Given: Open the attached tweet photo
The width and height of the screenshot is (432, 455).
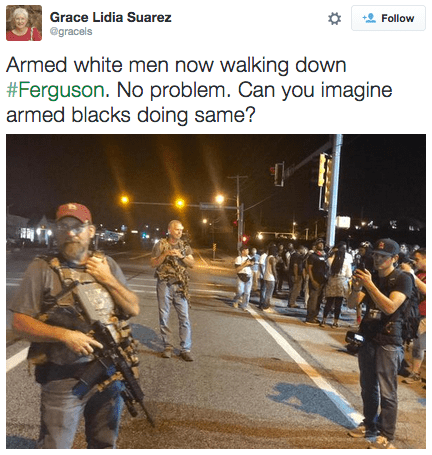Looking at the screenshot, I should [x=216, y=291].
